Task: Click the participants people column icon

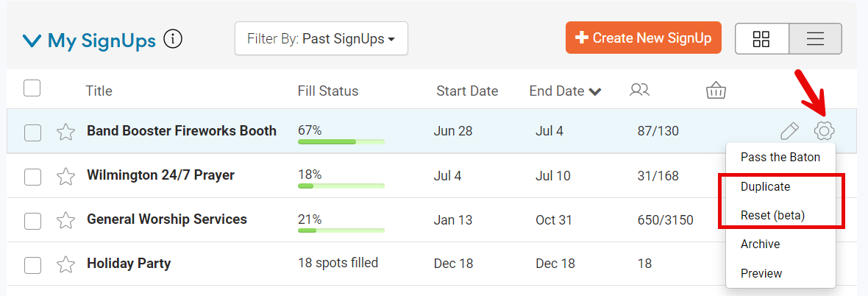Action: [x=639, y=91]
